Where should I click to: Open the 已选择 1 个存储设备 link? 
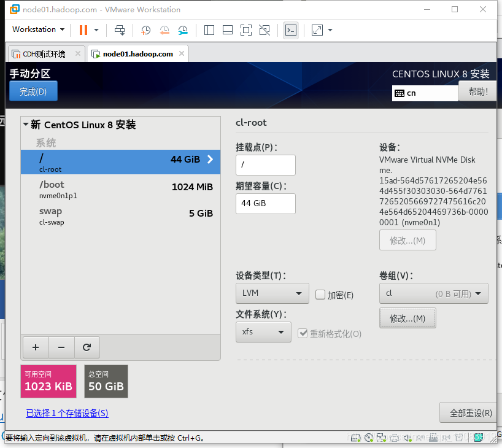pos(68,413)
